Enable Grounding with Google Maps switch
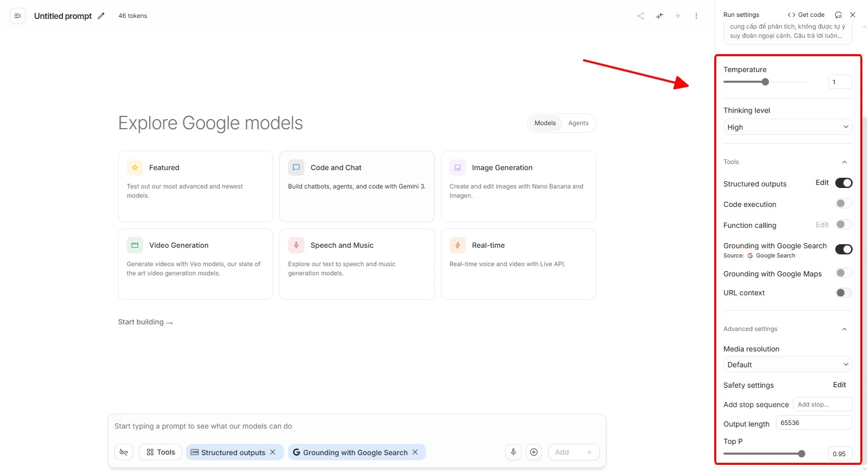 pos(844,273)
